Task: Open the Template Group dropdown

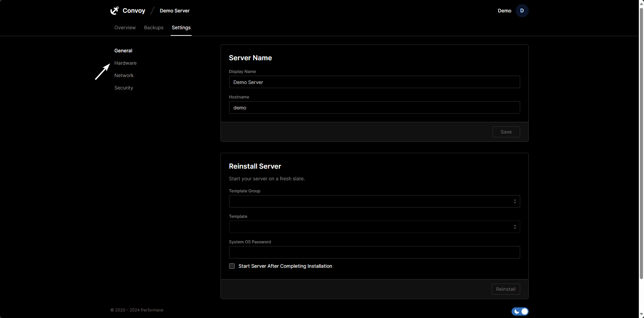Action: (374, 201)
